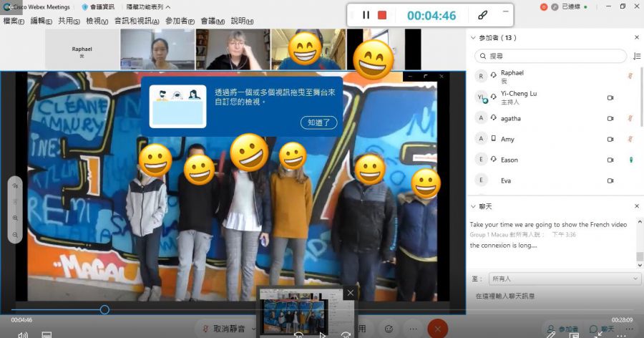Click the participant 搜尋 search field

tap(551, 56)
